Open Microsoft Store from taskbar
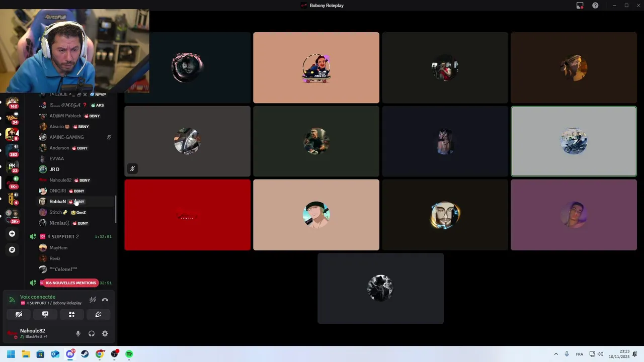Image resolution: width=644 pixels, height=362 pixels. pyautogui.click(x=40, y=354)
